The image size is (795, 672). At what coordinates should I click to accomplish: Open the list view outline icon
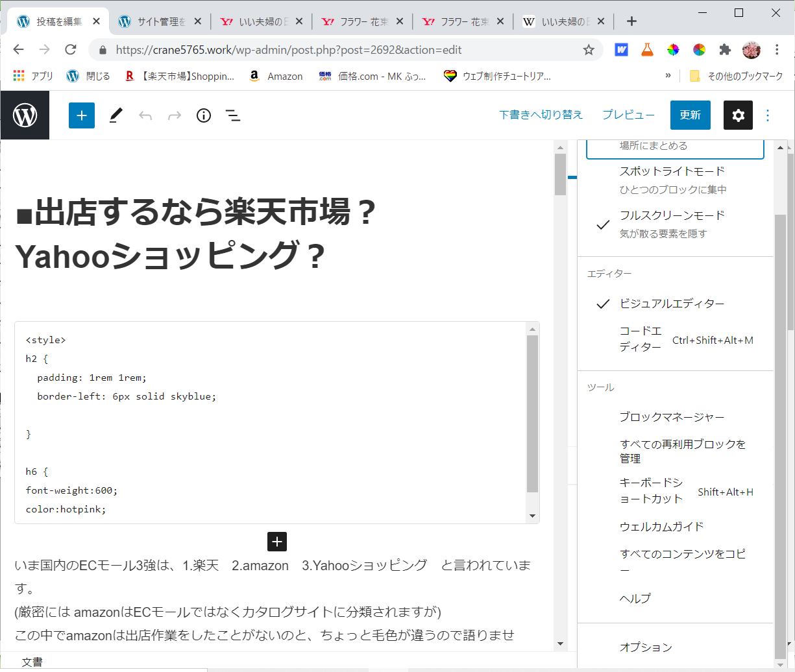pos(233,115)
